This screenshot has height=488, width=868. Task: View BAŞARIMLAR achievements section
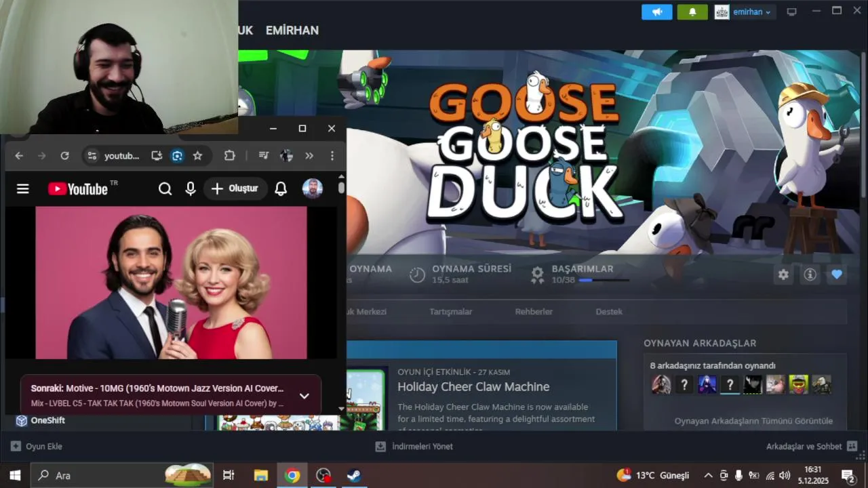582,269
